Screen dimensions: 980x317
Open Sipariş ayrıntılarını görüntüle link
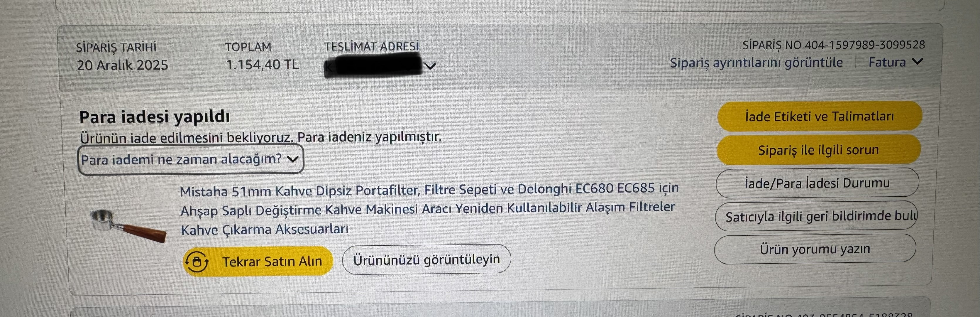[x=756, y=63]
